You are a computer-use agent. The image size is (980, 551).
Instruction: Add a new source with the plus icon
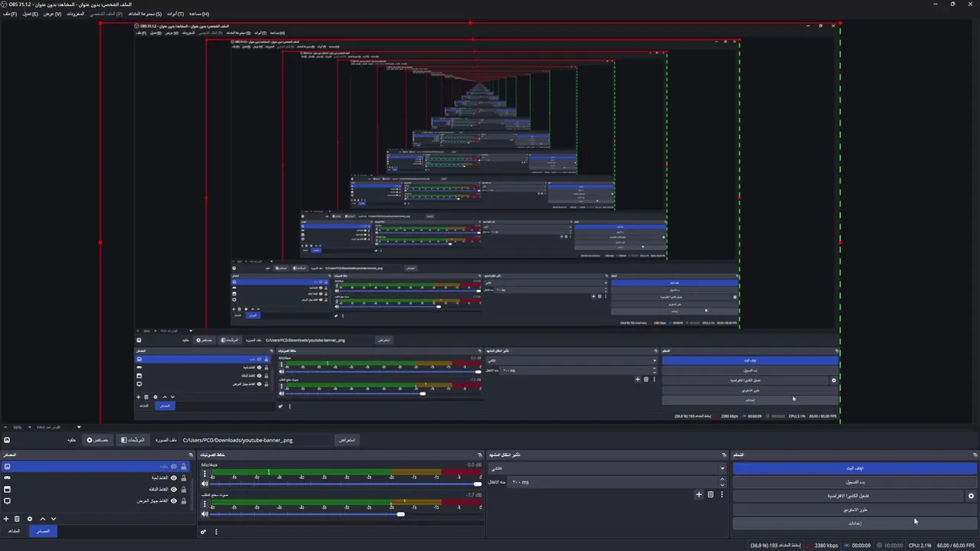click(x=6, y=519)
